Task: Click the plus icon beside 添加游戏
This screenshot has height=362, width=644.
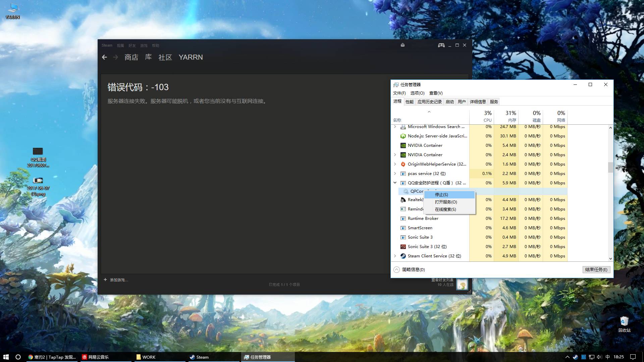Action: tap(105, 280)
